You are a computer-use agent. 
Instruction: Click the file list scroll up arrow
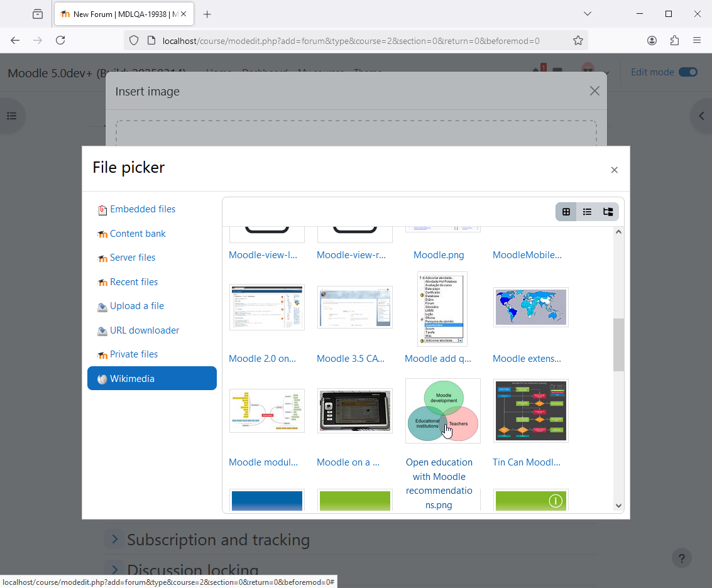click(618, 232)
